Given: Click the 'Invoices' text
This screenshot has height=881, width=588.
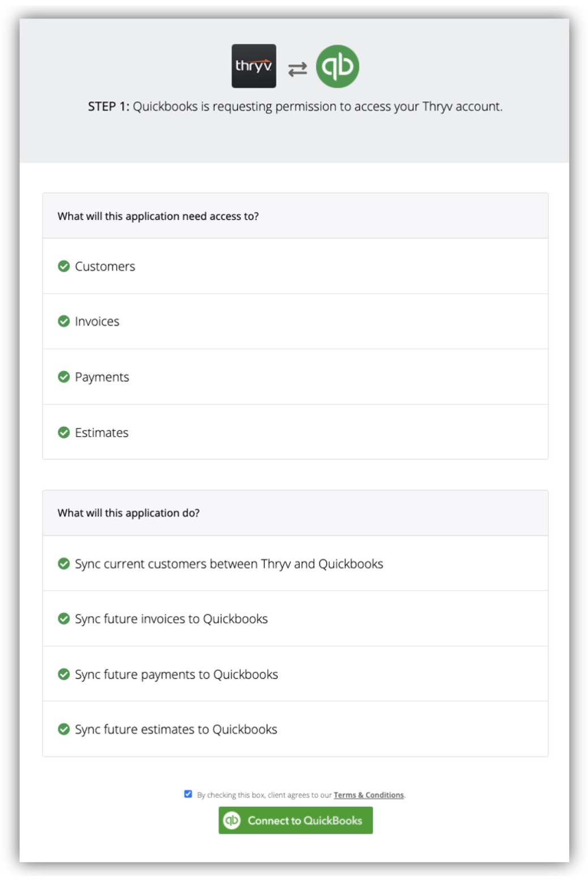Looking at the screenshot, I should [97, 321].
